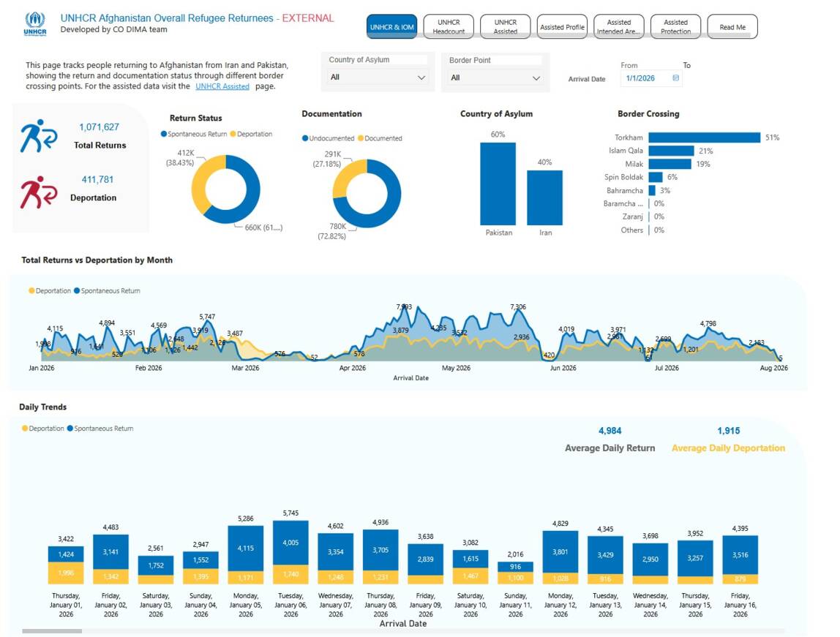Click the Zaranj border crossing label

(x=633, y=216)
